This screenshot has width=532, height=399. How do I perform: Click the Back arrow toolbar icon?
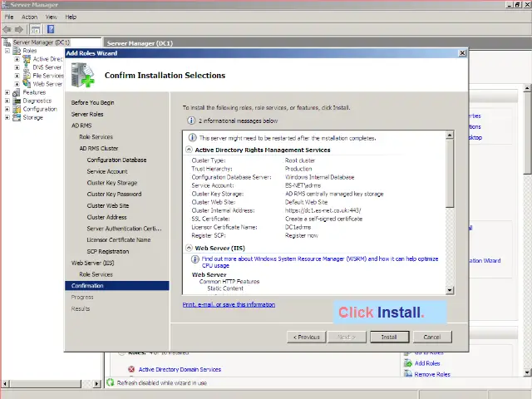[7, 30]
